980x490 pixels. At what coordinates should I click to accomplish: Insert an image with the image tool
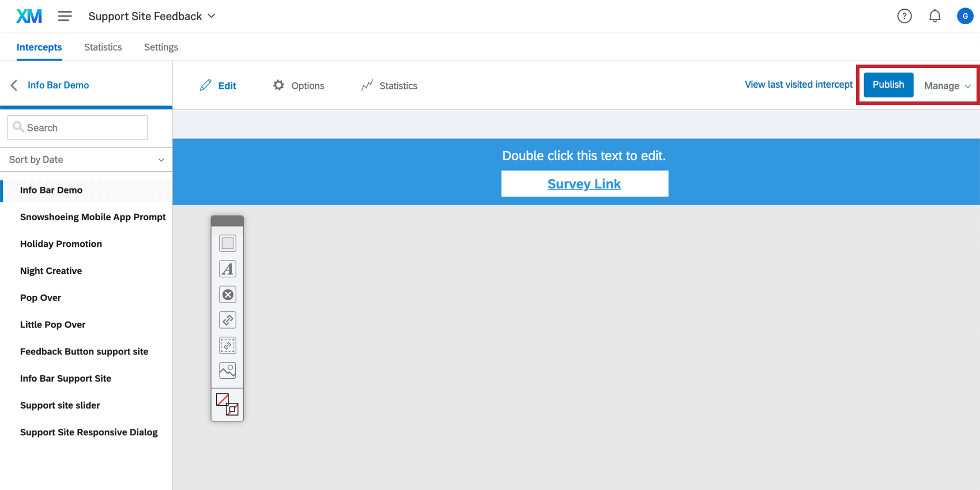228,371
